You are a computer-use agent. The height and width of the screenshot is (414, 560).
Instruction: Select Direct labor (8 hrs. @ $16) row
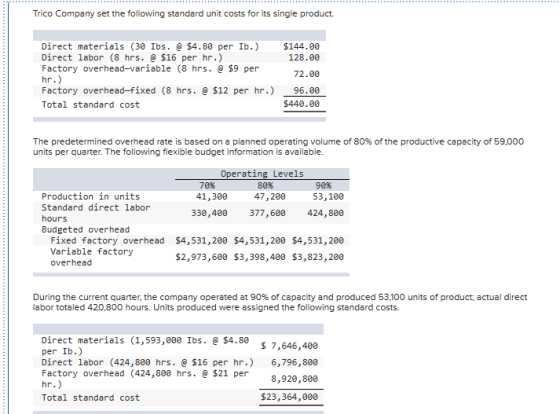tap(132, 58)
